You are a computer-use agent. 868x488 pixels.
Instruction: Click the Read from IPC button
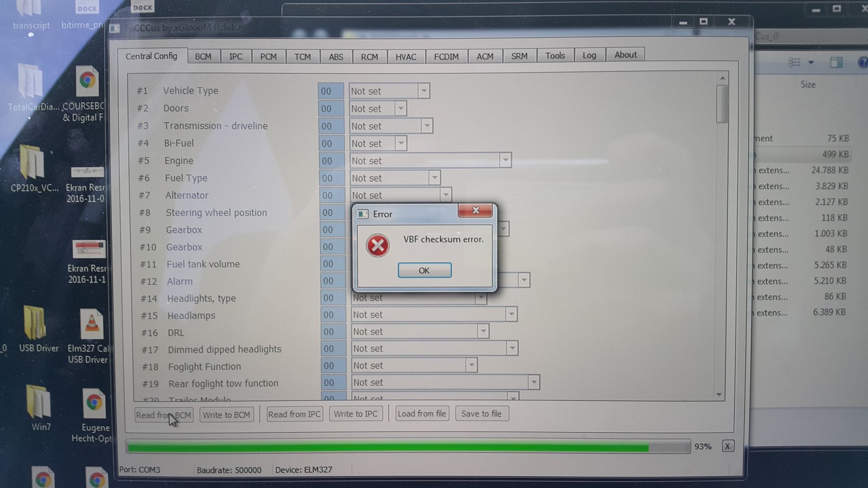pos(295,414)
